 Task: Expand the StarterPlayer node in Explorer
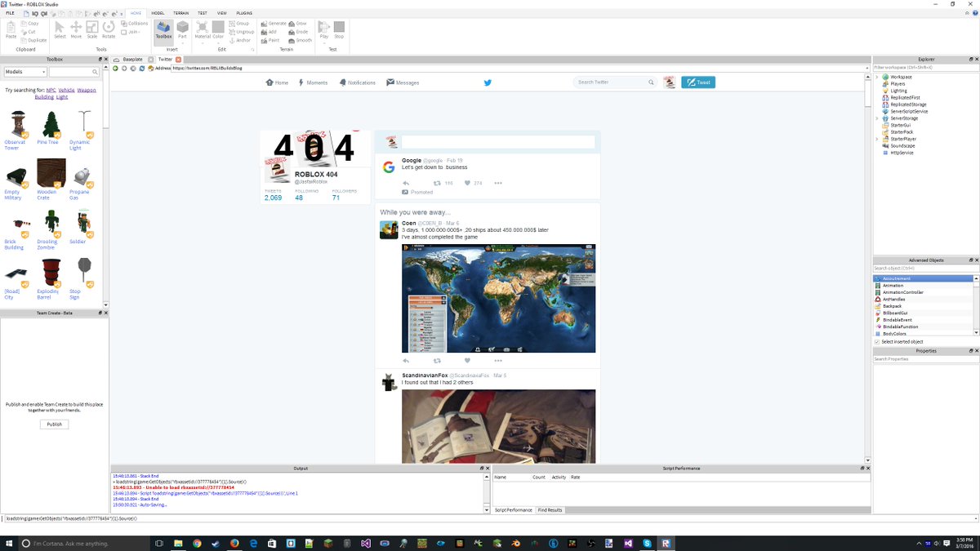[x=877, y=139]
